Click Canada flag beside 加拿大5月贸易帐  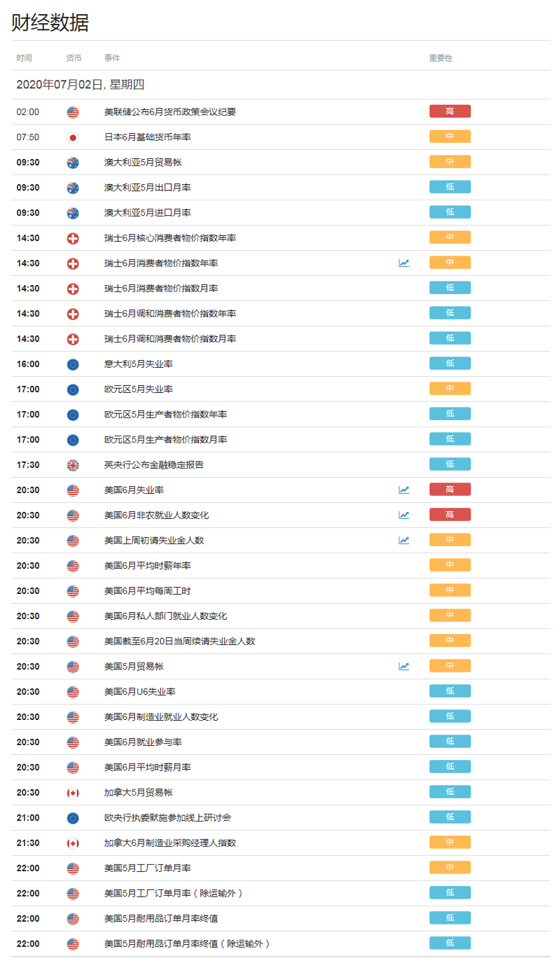click(x=73, y=793)
